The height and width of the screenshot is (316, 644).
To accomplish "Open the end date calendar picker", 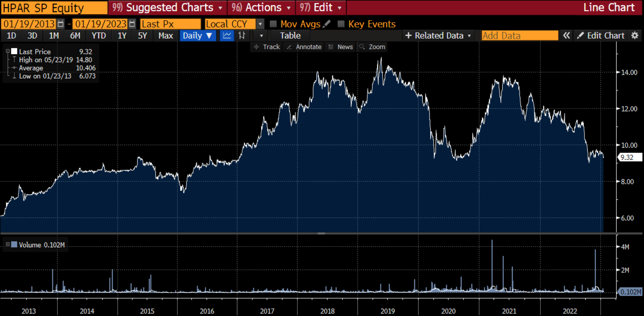I will (x=132, y=24).
